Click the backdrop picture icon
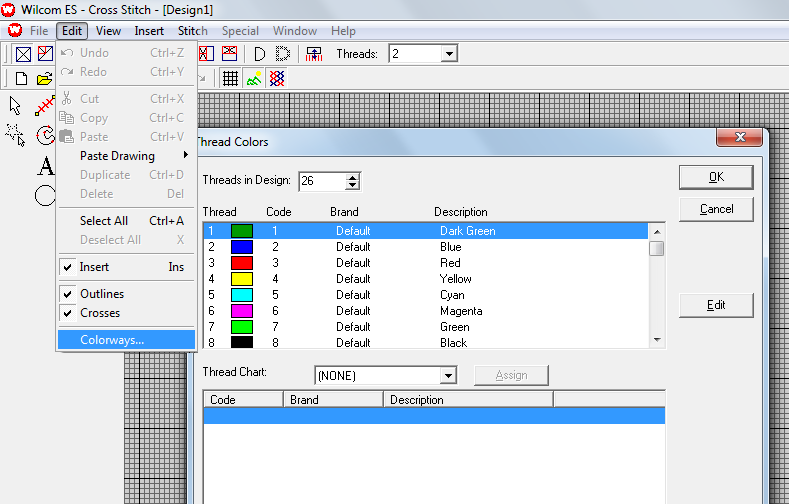 (x=254, y=79)
